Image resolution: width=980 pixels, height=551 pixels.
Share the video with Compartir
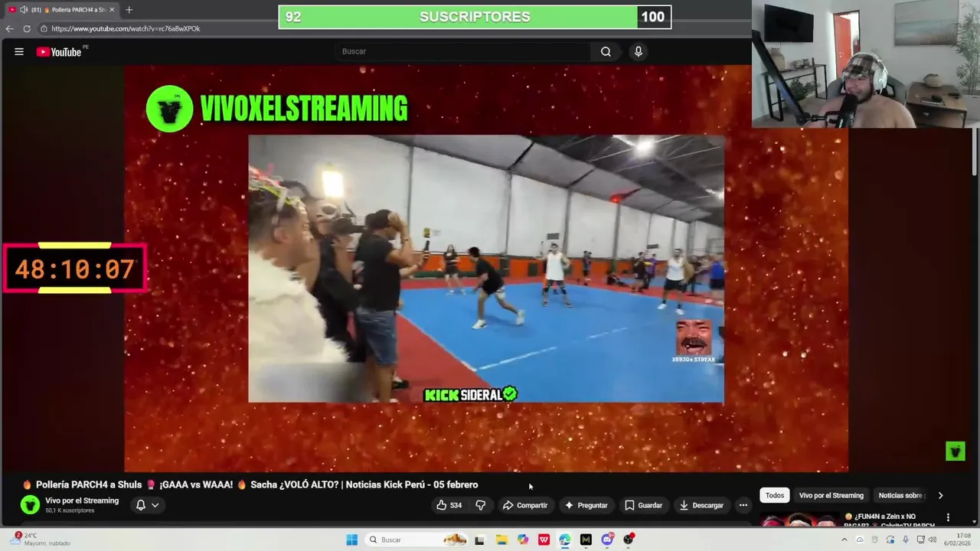[525, 505]
